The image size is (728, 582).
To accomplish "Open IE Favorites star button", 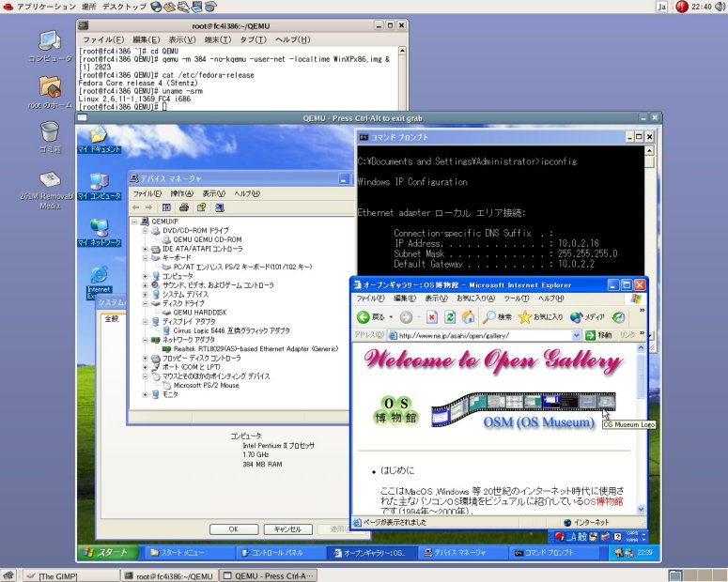I will 540,317.
